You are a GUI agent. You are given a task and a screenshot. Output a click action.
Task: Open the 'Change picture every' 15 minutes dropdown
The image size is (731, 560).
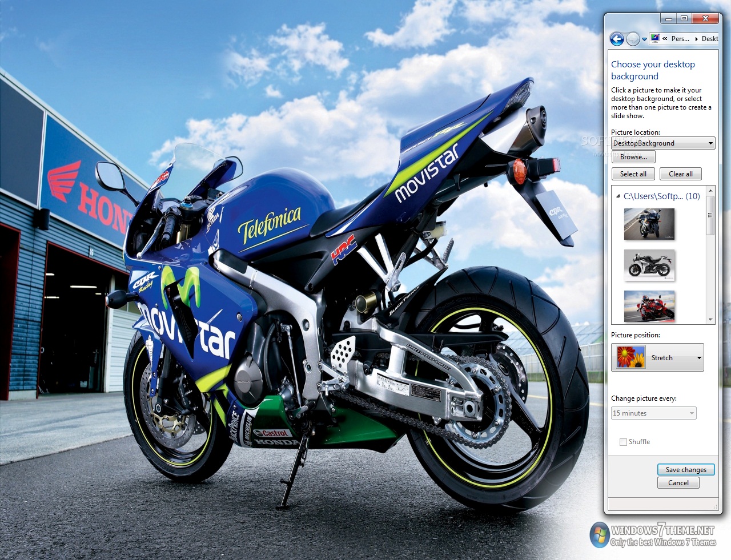(x=654, y=413)
